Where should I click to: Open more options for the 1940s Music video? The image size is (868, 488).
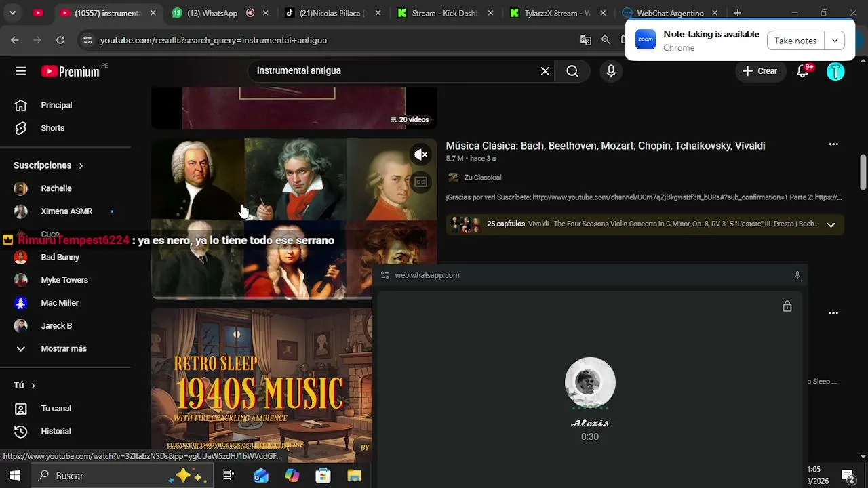[833, 313]
